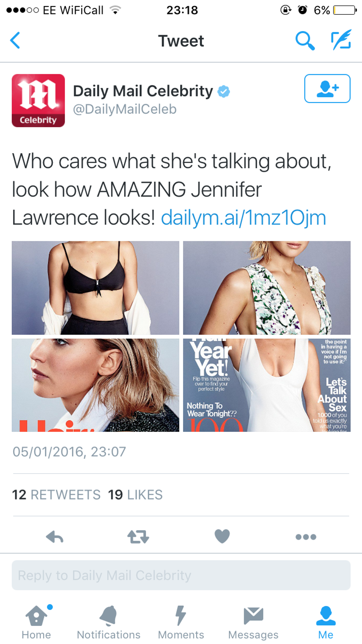The image size is (362, 644).
Task: Tap the back arrow
Action: (15, 40)
